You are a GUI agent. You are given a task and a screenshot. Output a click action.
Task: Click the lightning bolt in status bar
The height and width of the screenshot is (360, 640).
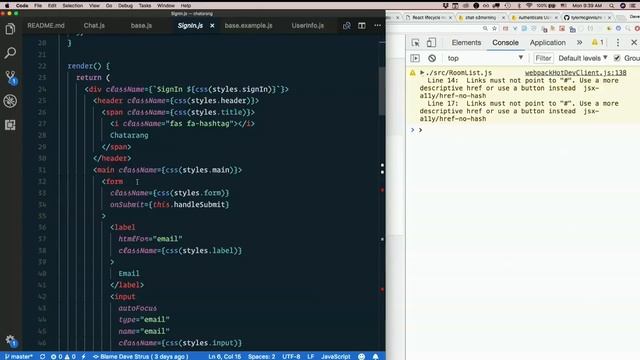pyautogui.click(x=84, y=356)
